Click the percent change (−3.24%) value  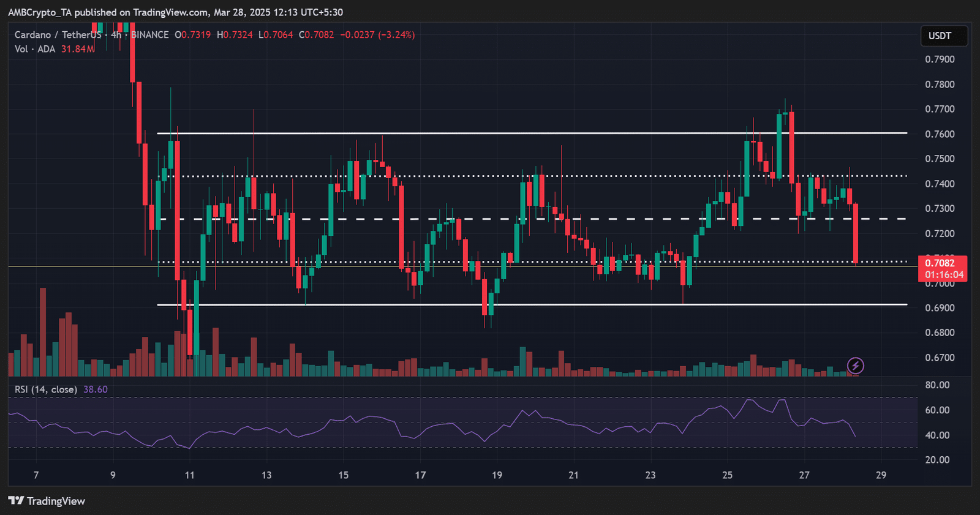click(x=396, y=35)
